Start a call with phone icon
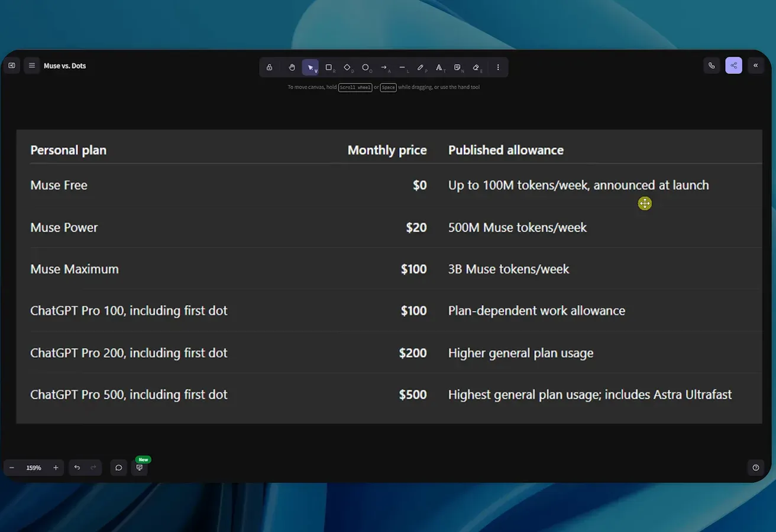The image size is (776, 532). [712, 66]
